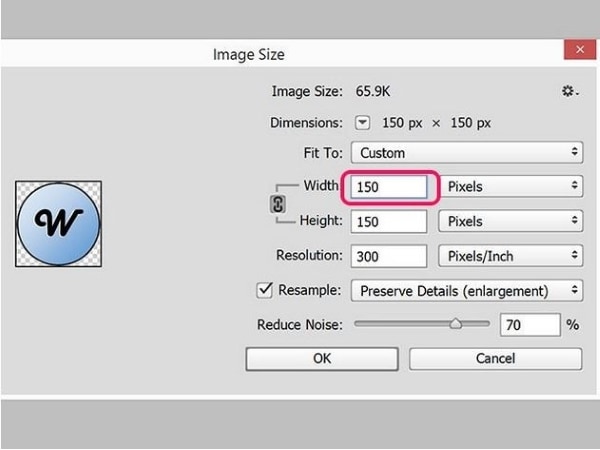Click the Height input field
600x450 pixels.
(x=390, y=221)
